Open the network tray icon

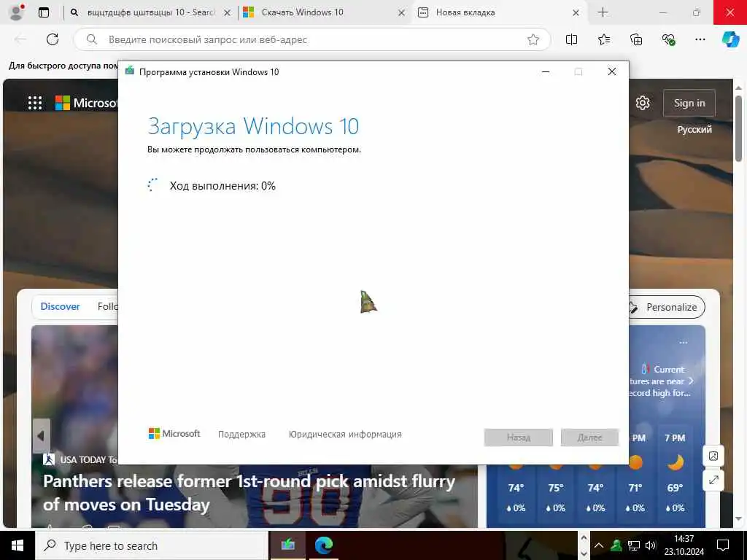point(634,545)
